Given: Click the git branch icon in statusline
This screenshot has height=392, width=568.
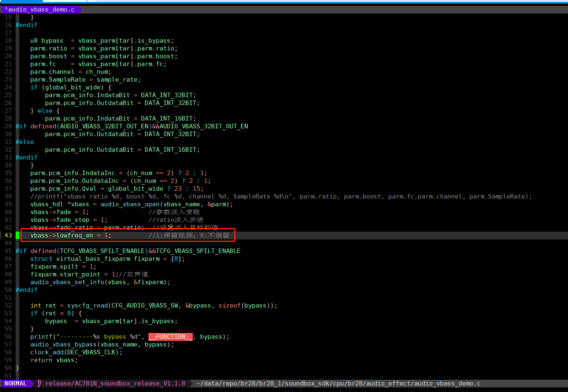Looking at the screenshot, I should coord(40,383).
